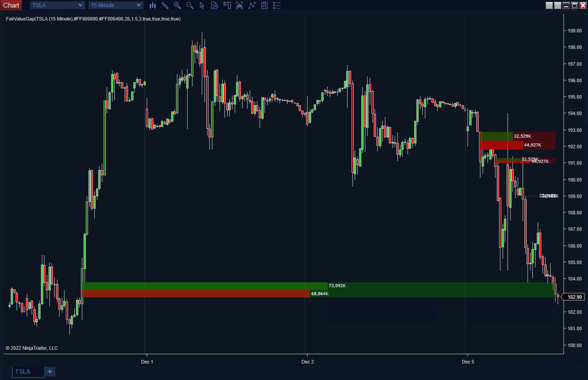The height and width of the screenshot is (380, 588).
Task: Minimize the chart window
Action: 566,5
